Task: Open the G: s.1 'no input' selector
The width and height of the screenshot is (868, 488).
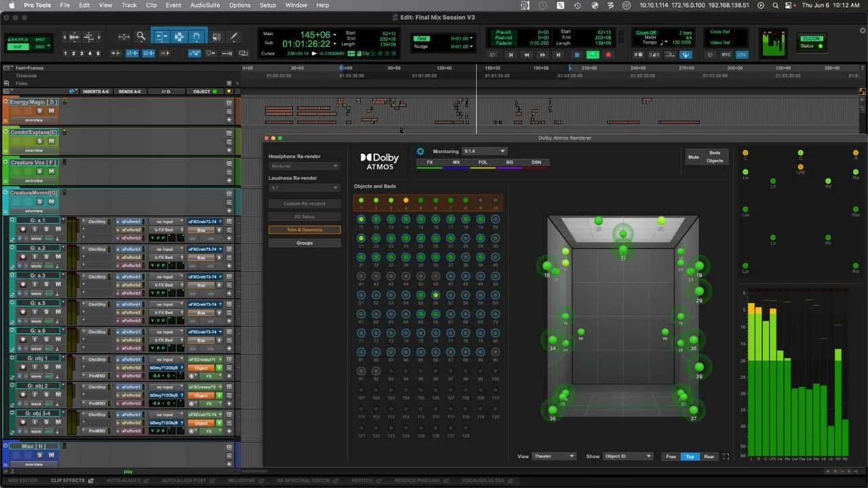Action: tap(165, 222)
